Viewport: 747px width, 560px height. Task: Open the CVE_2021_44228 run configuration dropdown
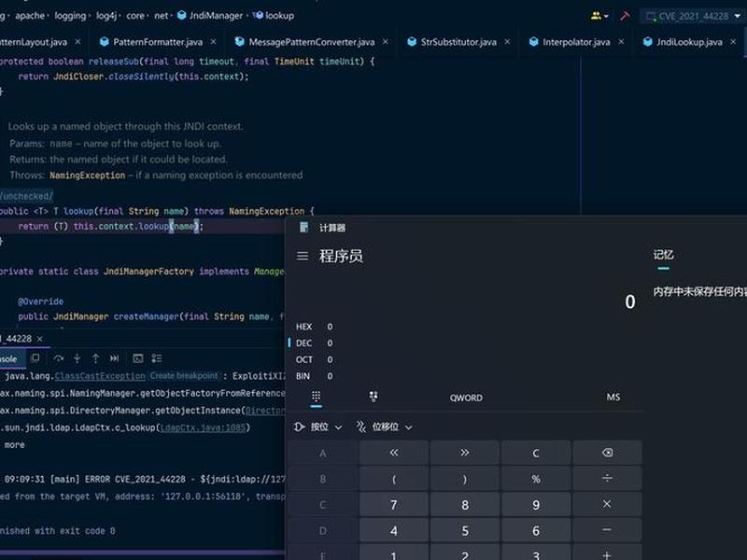pos(694,16)
